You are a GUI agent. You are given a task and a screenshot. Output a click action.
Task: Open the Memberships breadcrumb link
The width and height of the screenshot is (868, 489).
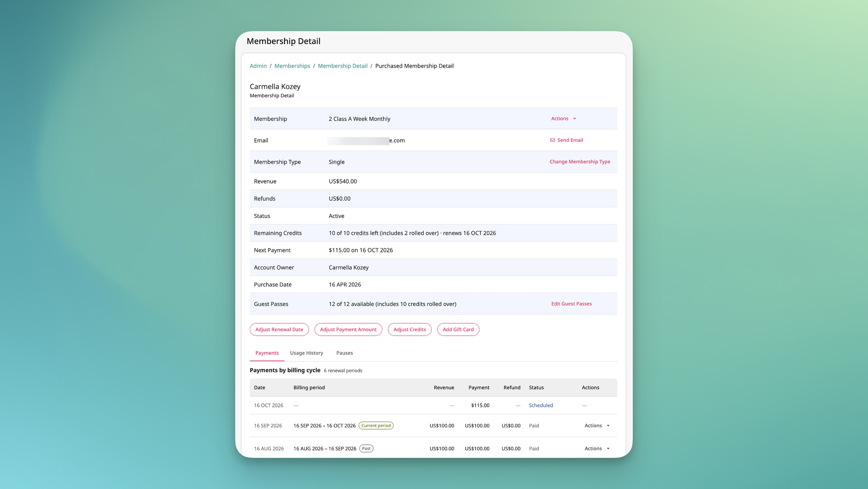point(292,66)
